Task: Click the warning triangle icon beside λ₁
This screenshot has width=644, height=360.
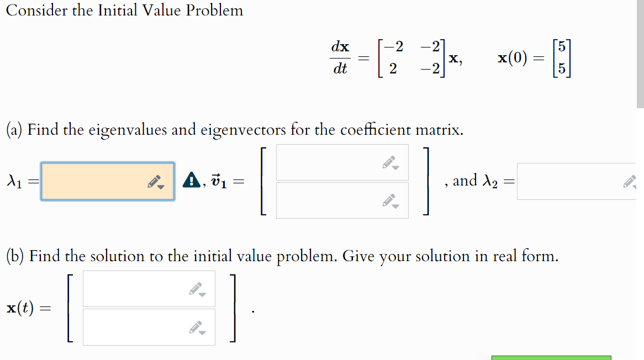Action: (192, 180)
